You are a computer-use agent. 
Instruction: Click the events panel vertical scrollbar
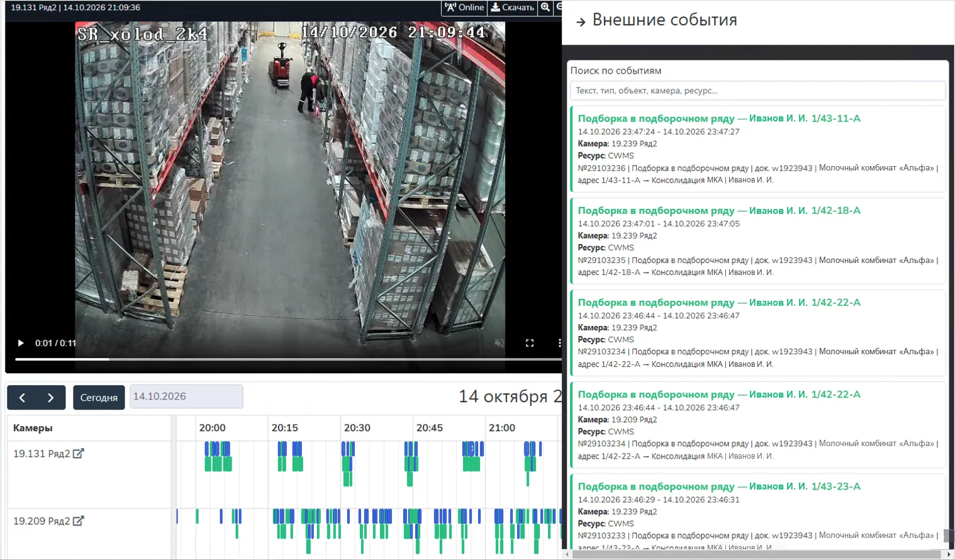point(949,535)
